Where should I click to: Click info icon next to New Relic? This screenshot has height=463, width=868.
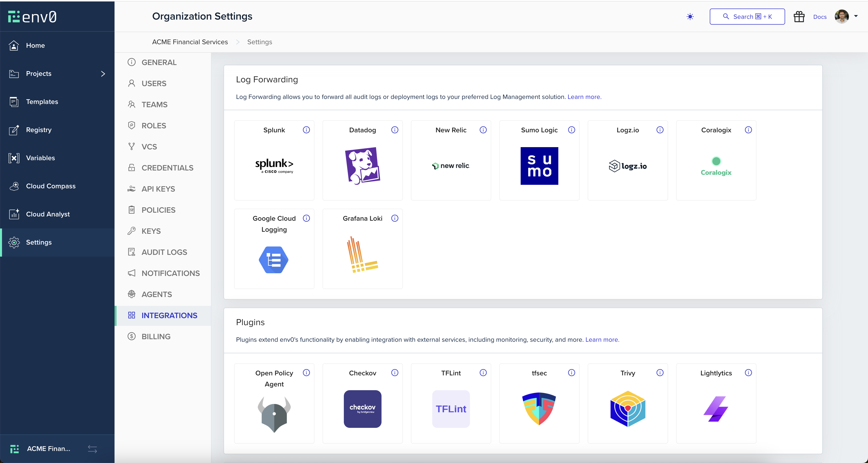pyautogui.click(x=483, y=130)
